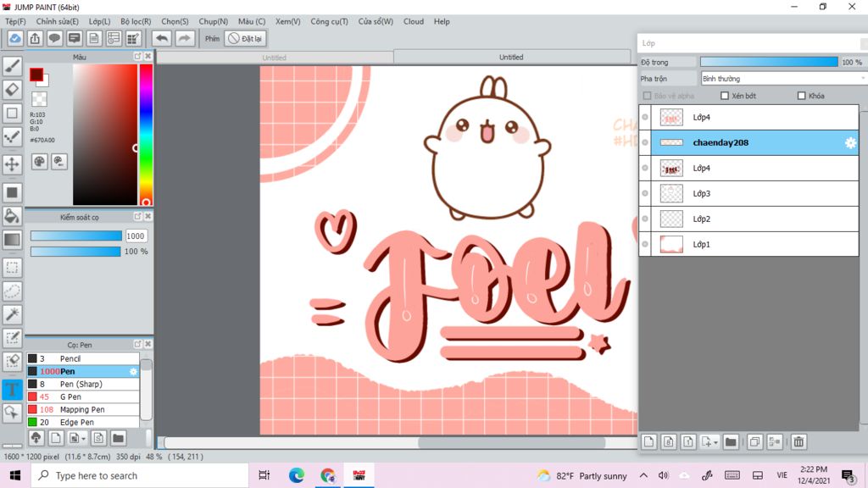868x488 pixels.
Task: Select the Pencil brush
Action: coord(83,358)
